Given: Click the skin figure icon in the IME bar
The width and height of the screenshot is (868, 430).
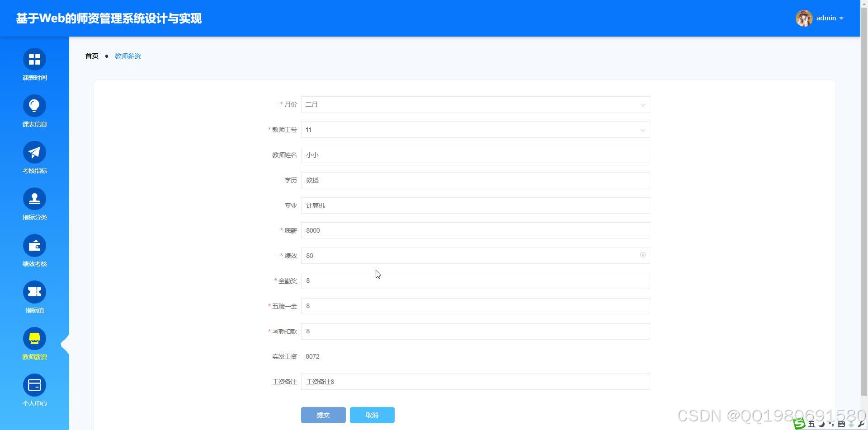Looking at the screenshot, I should [851, 424].
